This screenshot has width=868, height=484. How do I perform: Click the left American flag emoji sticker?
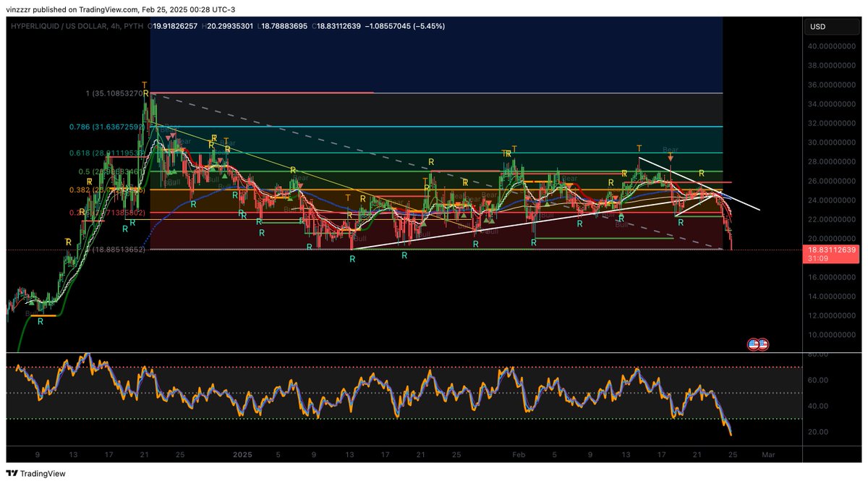(x=754, y=343)
